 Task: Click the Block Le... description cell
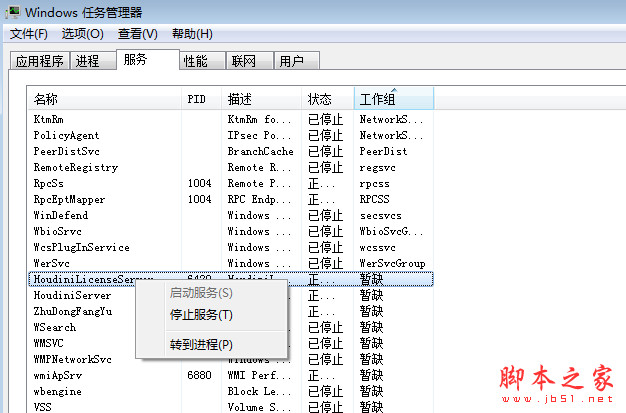(259, 391)
